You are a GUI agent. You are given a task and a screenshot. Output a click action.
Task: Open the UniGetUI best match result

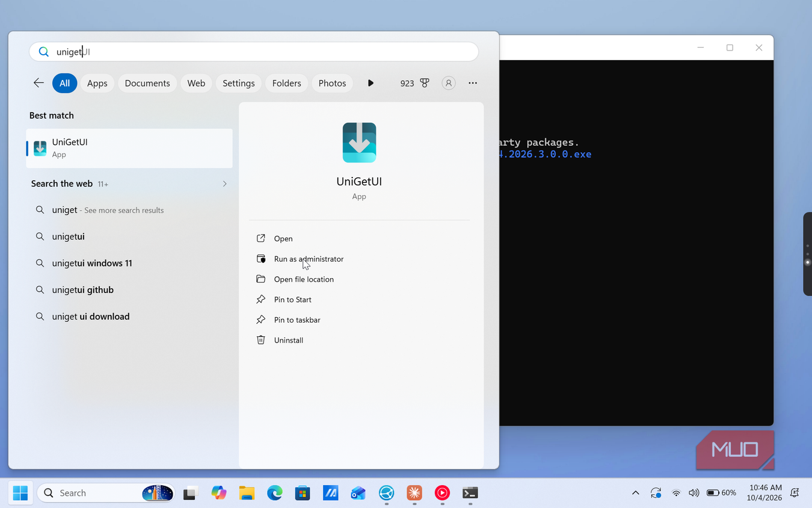coord(129,148)
